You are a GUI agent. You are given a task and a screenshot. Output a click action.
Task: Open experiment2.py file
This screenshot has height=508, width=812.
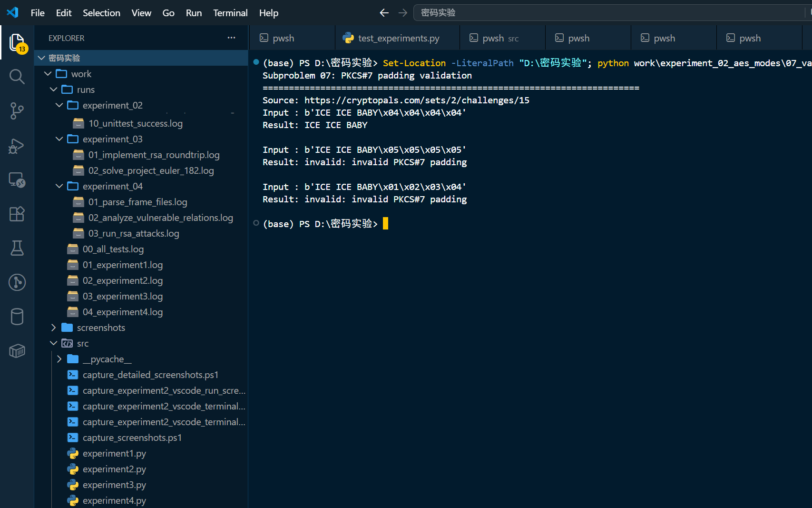114,469
